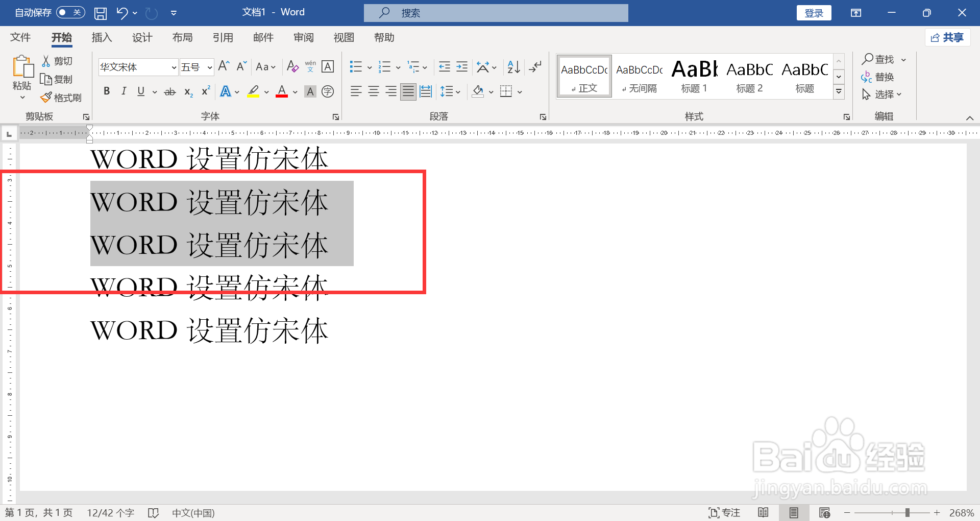Toggle character shading button

310,91
